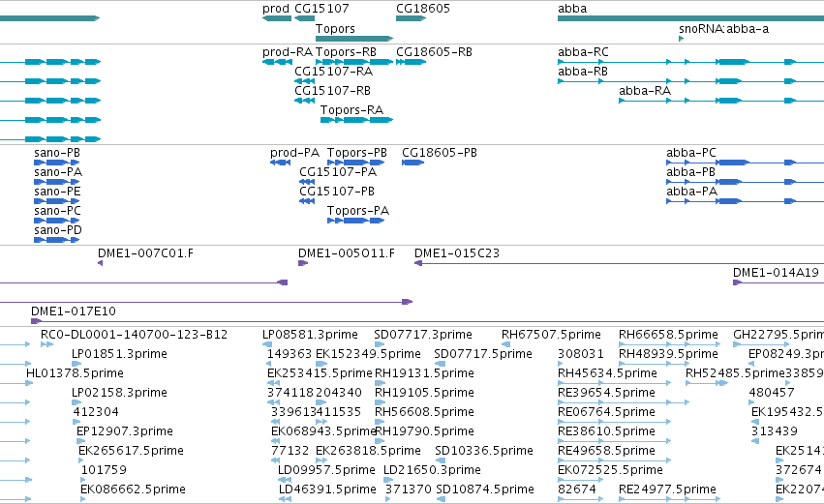Select EST SD07717.3prime
This screenshot has height=504, width=824.
[x=380, y=345]
